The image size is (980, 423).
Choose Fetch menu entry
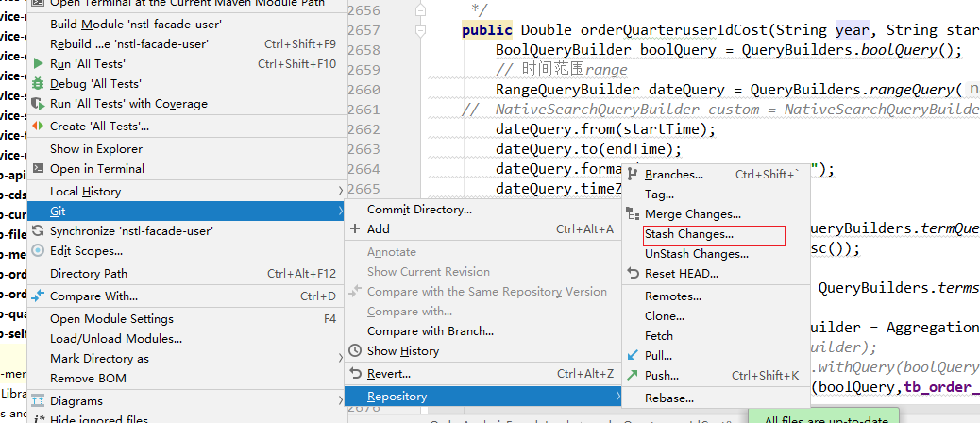pyautogui.click(x=715, y=335)
